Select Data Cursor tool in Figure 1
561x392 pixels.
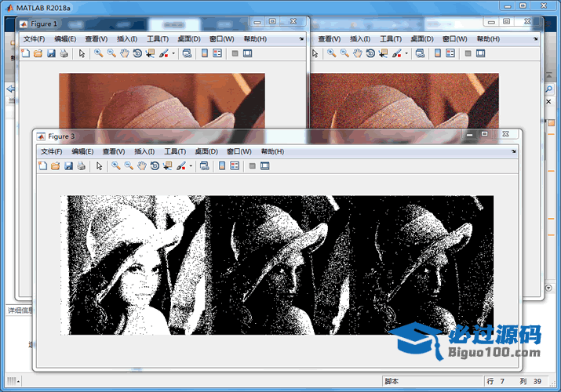[x=150, y=53]
